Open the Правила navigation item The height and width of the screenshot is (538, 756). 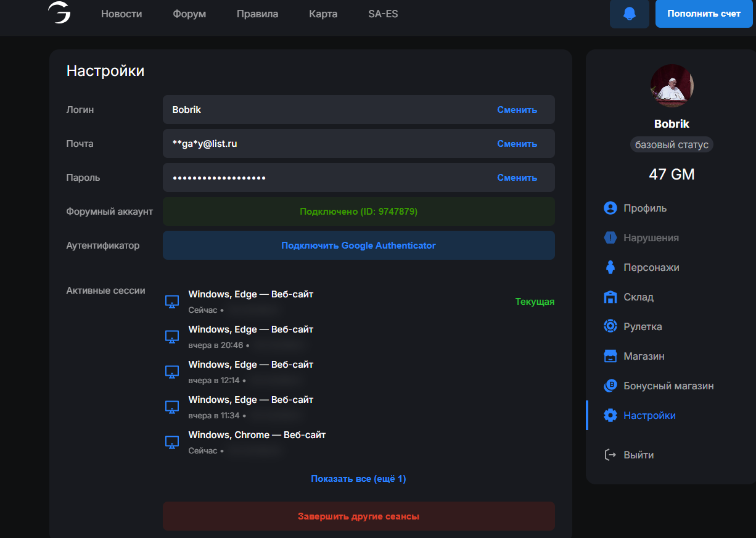(x=257, y=14)
